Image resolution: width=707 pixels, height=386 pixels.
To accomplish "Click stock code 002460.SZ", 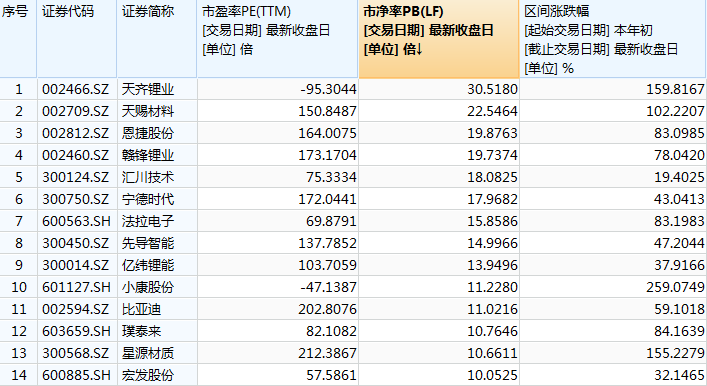I will [76, 156].
